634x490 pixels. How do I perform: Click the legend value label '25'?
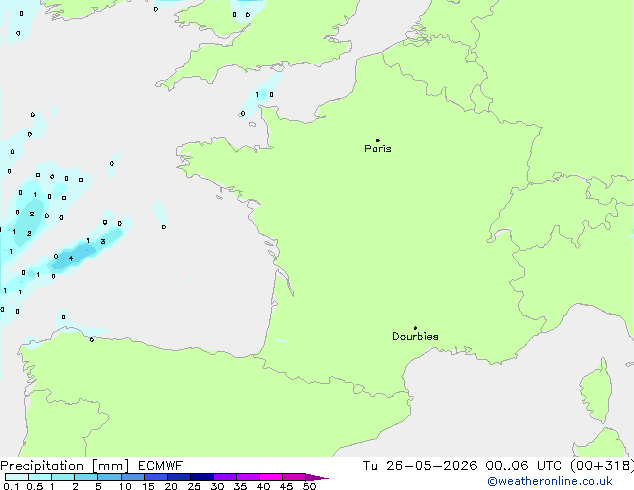click(194, 486)
